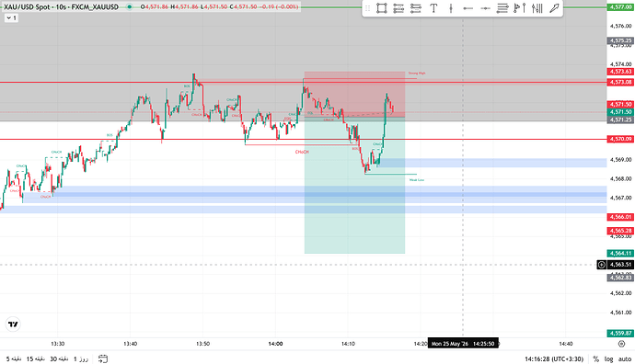Click the TradingView logo

tap(13, 324)
